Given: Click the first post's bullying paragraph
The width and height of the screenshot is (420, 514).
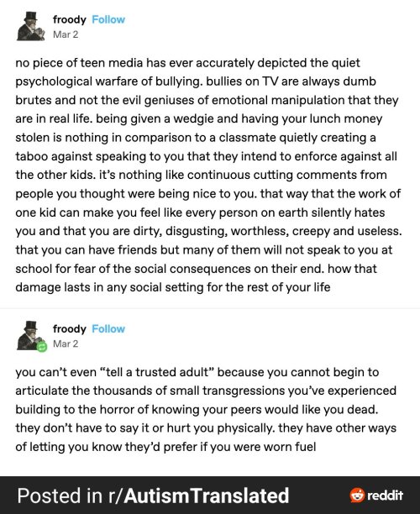Looking at the screenshot, I should coord(208,175).
